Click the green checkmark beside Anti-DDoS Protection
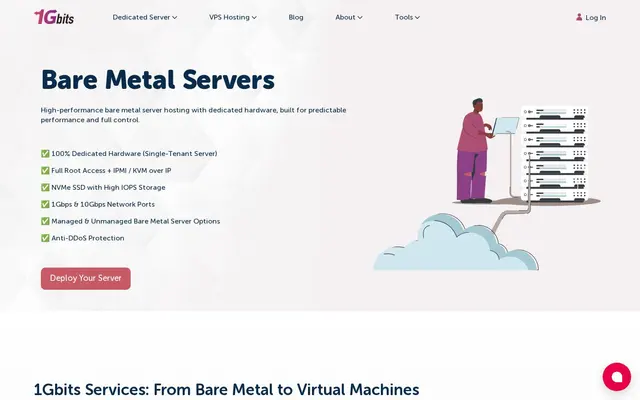This screenshot has width=640, height=400. 45,238
